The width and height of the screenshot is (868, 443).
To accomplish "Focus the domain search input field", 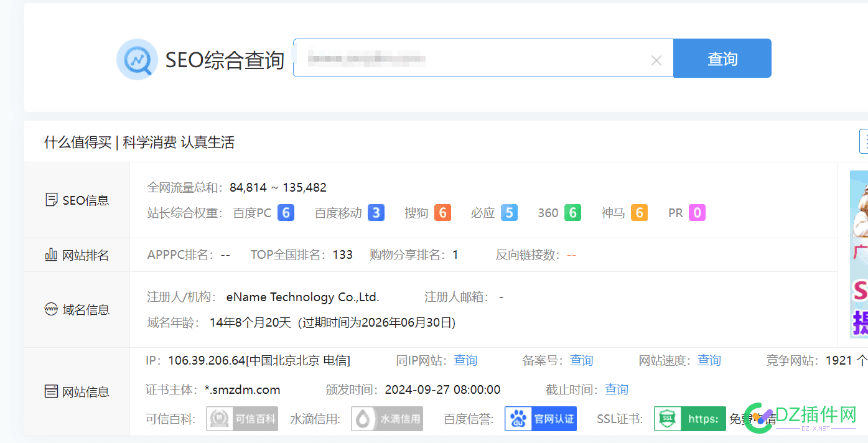I will (483, 58).
